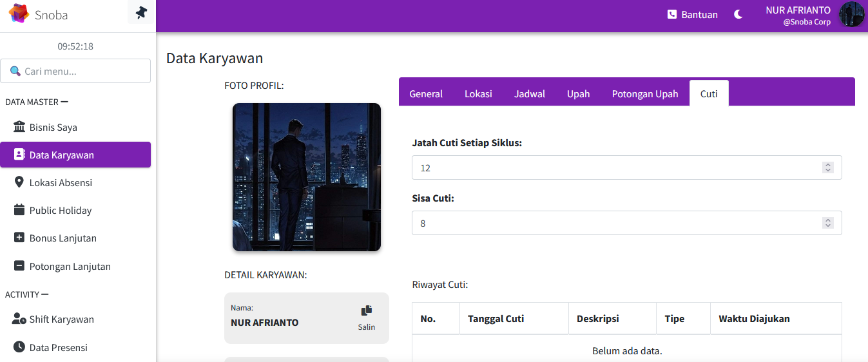The width and height of the screenshot is (868, 362).
Task: Open Public Holiday menu item
Action: (x=61, y=211)
